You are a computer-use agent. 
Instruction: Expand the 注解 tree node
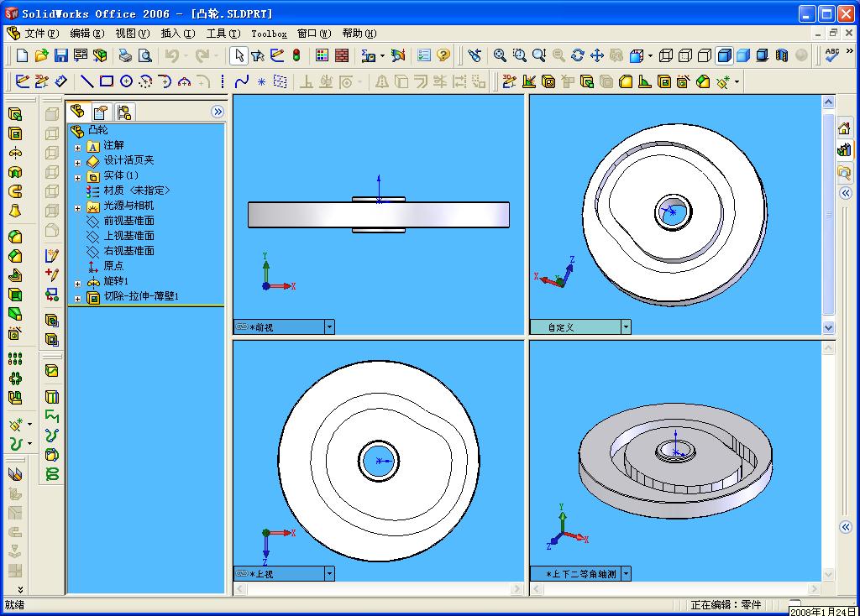(x=77, y=148)
